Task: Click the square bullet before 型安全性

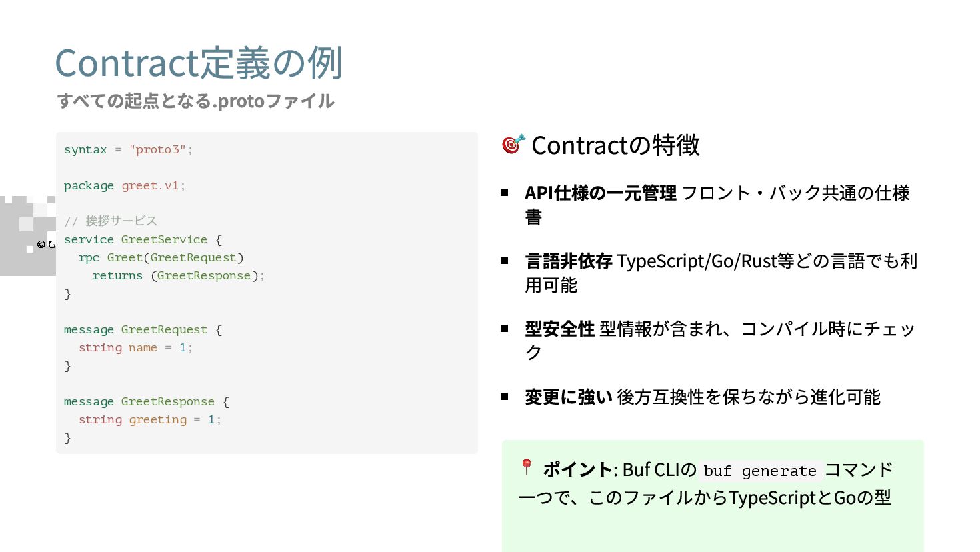Action: tap(505, 329)
